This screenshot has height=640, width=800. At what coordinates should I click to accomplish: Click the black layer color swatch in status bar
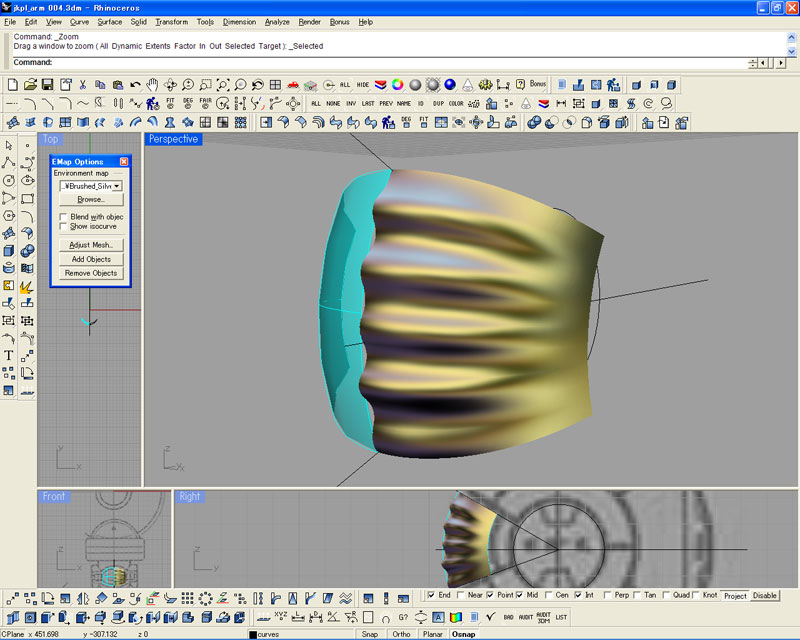point(253,635)
